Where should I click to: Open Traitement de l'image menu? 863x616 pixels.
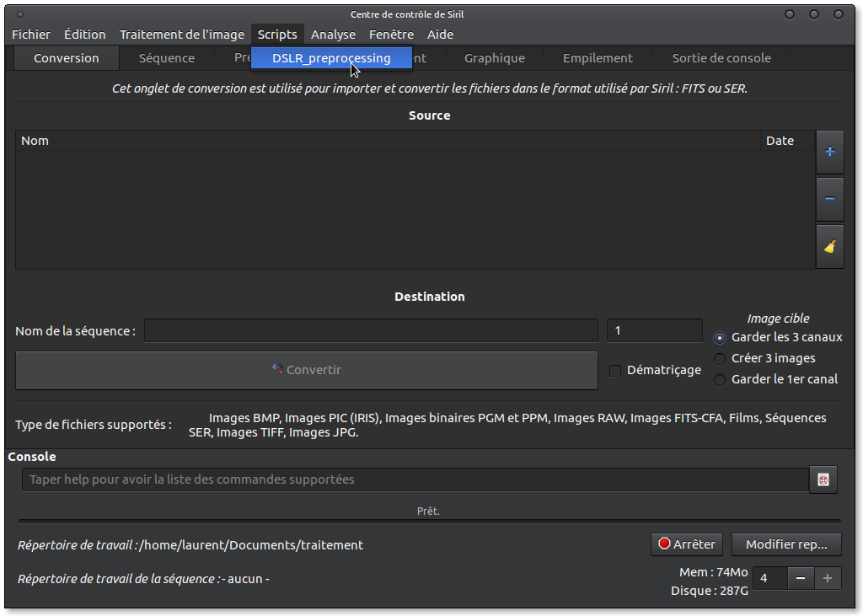[181, 35]
